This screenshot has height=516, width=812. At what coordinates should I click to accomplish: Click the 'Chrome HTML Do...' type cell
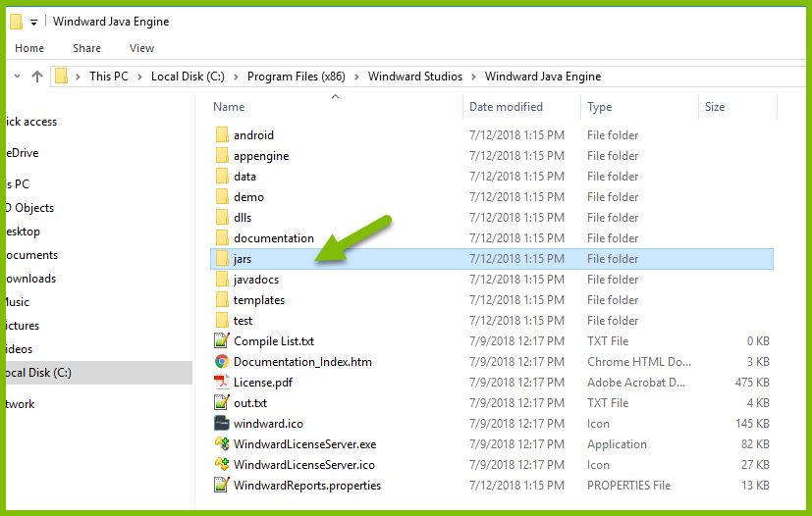[x=639, y=362]
